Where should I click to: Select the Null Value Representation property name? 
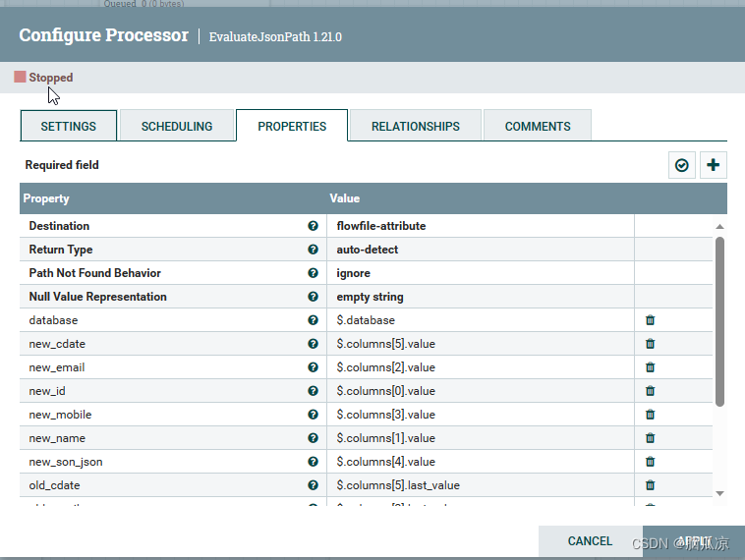point(98,297)
